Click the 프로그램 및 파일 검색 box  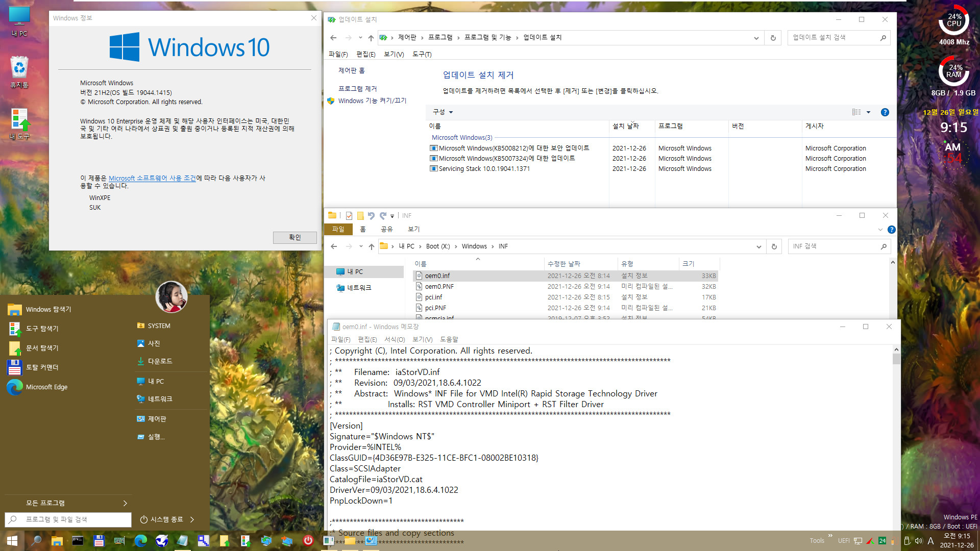68,519
